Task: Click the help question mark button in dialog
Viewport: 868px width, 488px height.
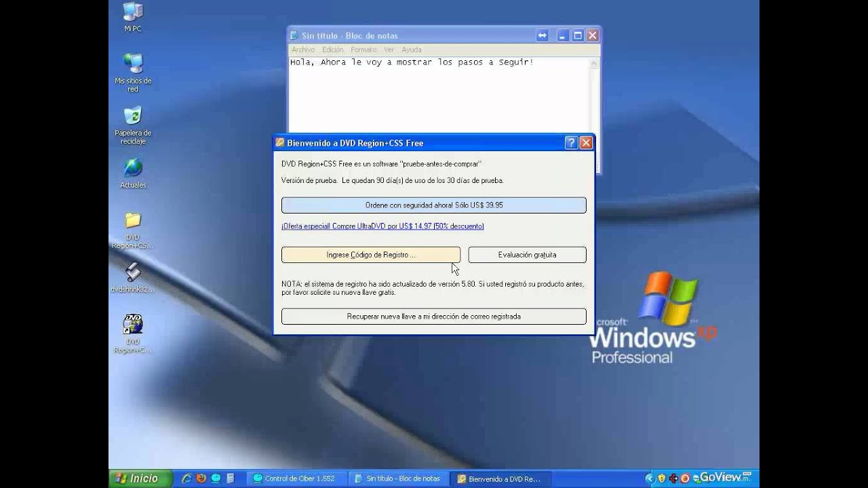Action: [x=571, y=142]
